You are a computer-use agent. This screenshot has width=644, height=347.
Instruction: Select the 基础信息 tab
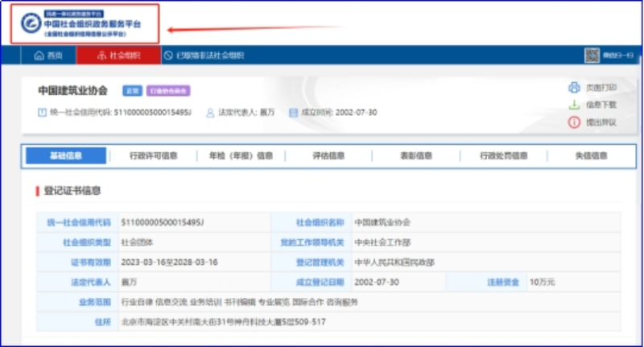(x=66, y=155)
